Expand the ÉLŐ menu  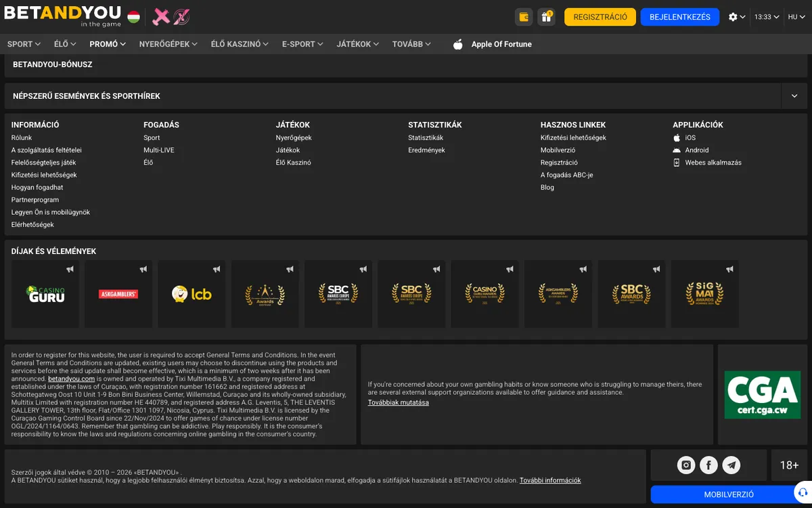click(x=66, y=44)
